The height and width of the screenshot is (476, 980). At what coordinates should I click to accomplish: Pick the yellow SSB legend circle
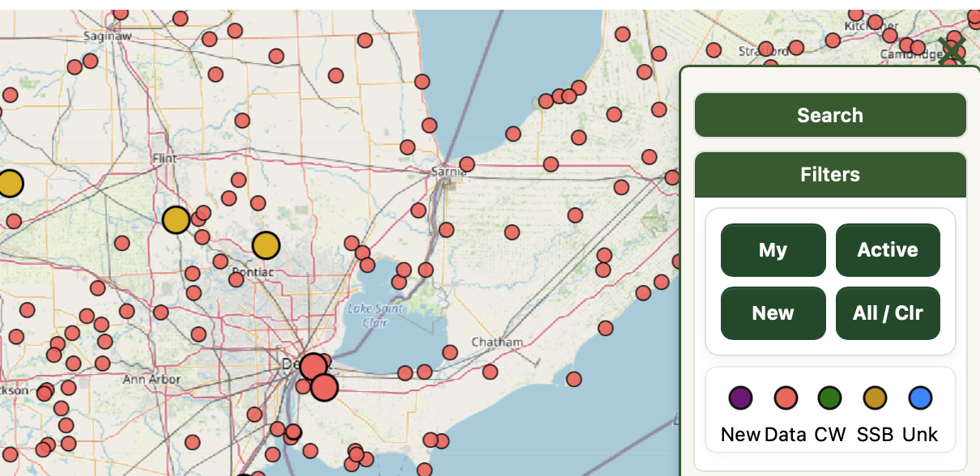[x=875, y=397]
